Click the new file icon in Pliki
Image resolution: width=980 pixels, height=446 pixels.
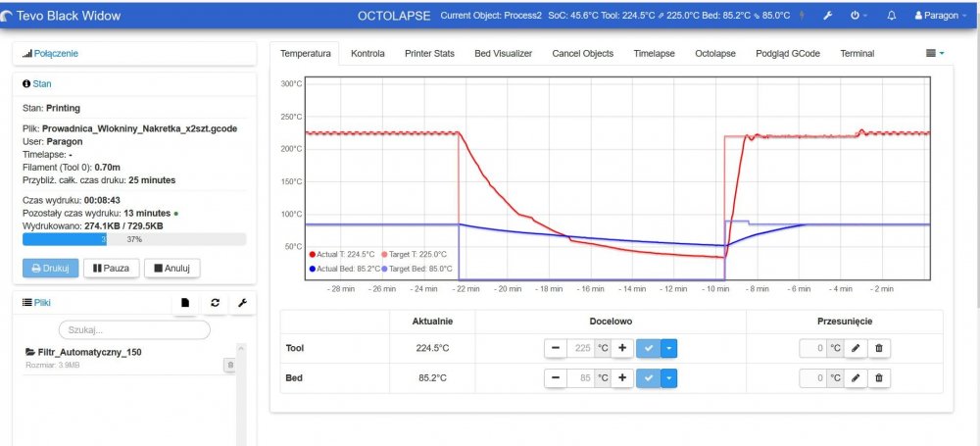pos(184,304)
